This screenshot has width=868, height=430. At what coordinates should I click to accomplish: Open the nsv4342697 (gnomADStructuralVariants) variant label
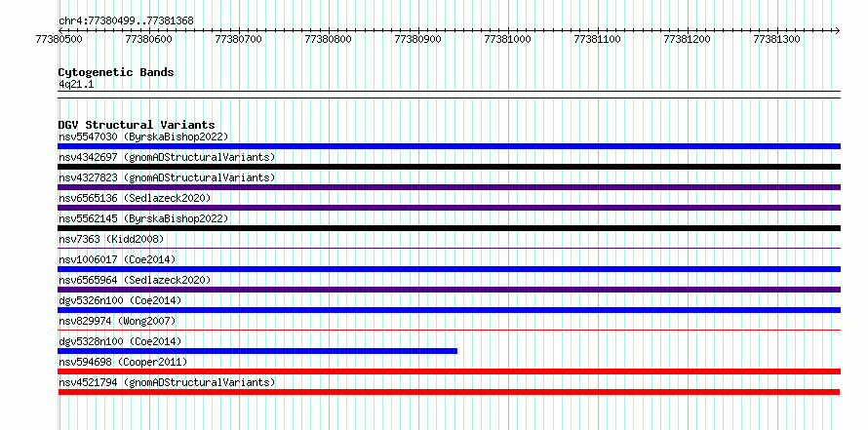pos(167,157)
